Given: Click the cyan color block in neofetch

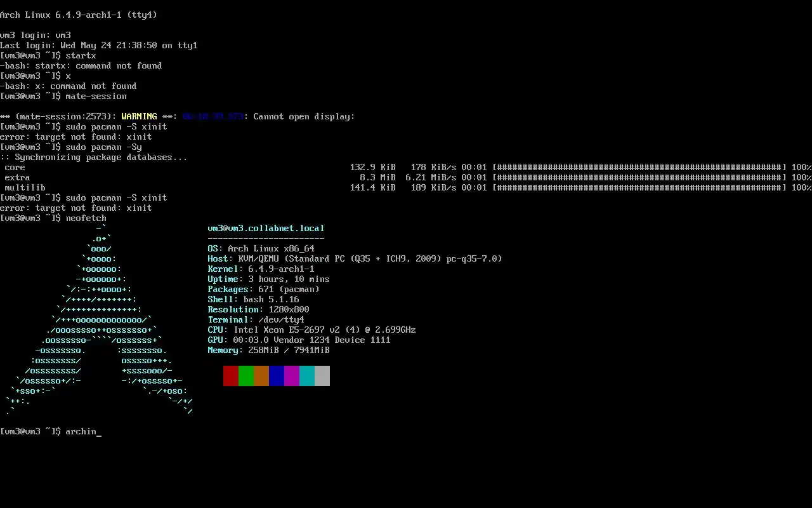Looking at the screenshot, I should click(x=307, y=375).
